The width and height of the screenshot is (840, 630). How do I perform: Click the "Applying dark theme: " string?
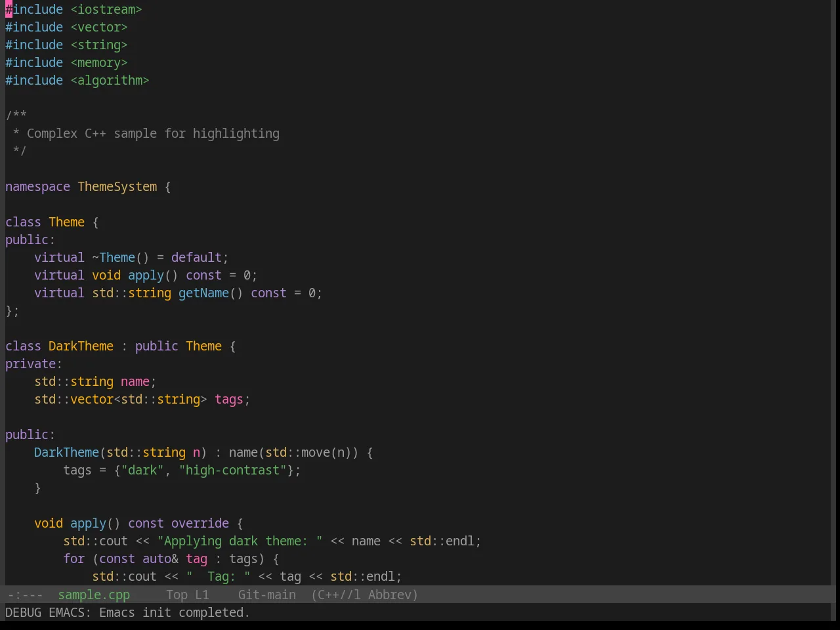240,541
